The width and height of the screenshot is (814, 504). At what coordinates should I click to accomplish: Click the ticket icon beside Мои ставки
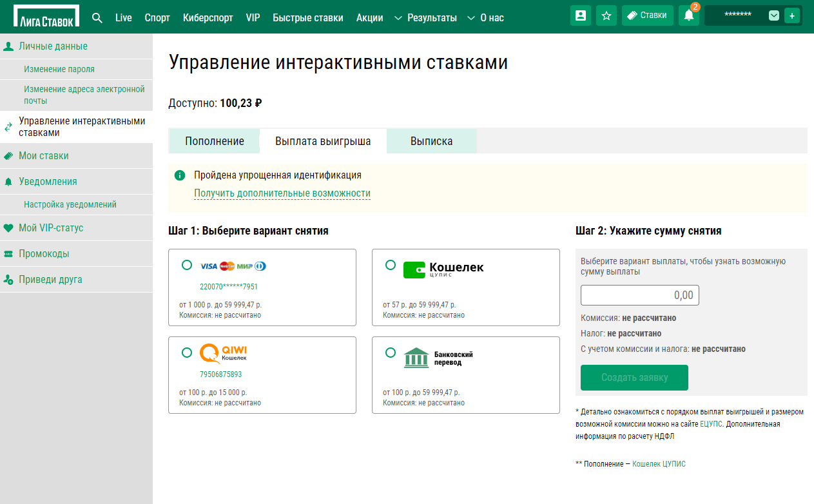click(x=8, y=156)
